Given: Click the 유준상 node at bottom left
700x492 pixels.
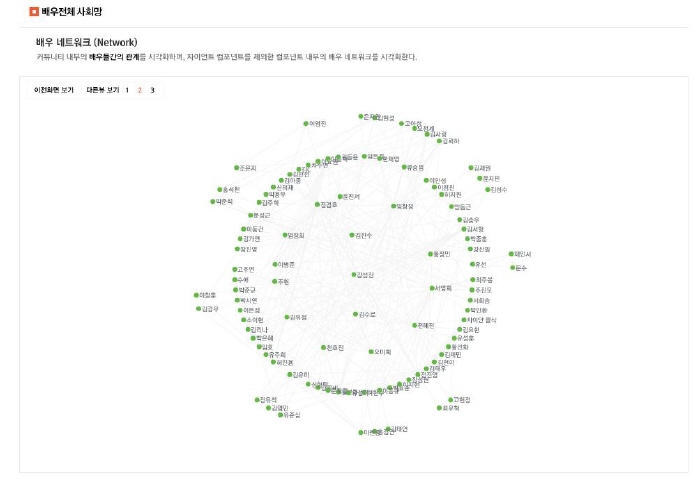Looking at the screenshot, I should [x=280, y=415].
